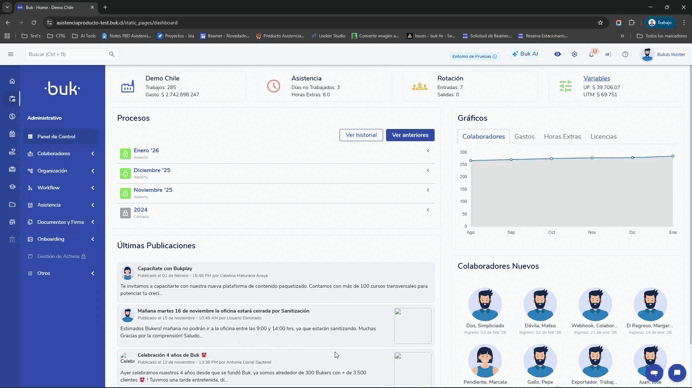Open the settings gear icon in header
Screen dimensions: 692x388
(x=574, y=54)
